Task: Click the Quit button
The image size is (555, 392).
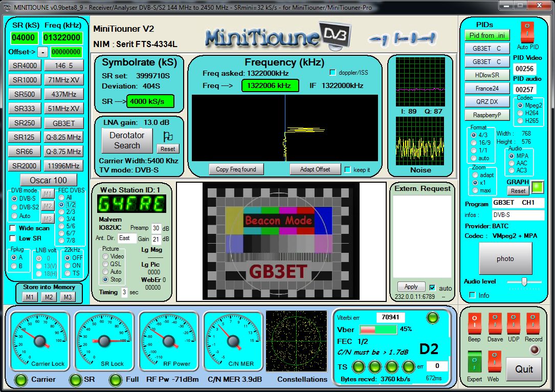Action: 524,369
